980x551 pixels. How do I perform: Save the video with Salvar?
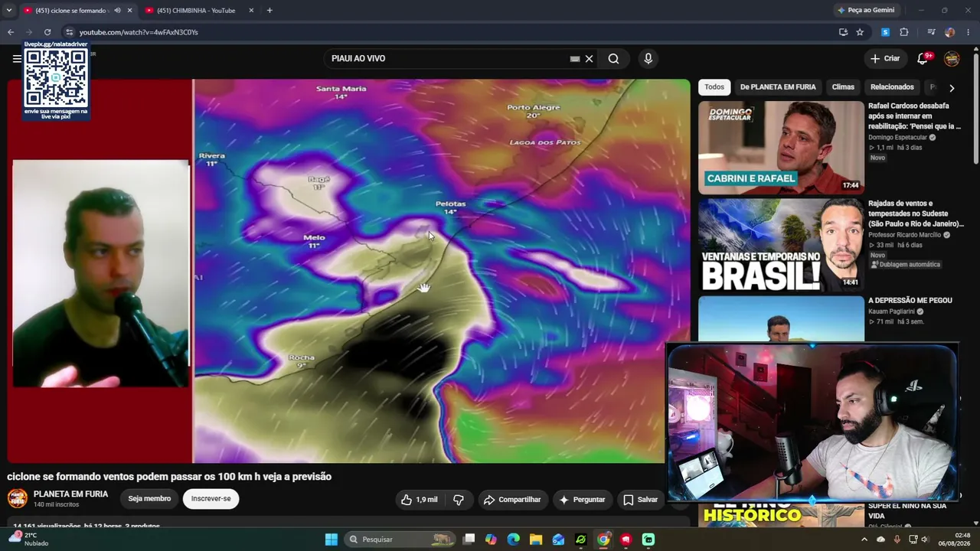pyautogui.click(x=640, y=500)
